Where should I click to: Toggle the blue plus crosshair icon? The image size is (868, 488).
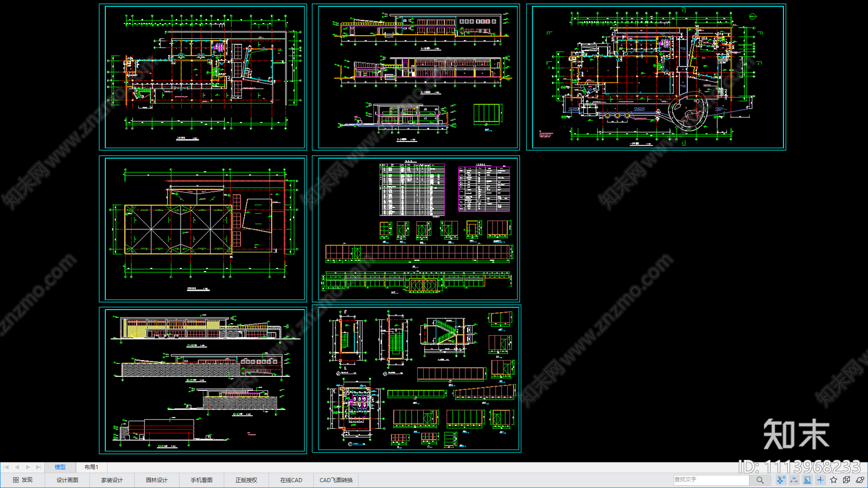click(820, 480)
